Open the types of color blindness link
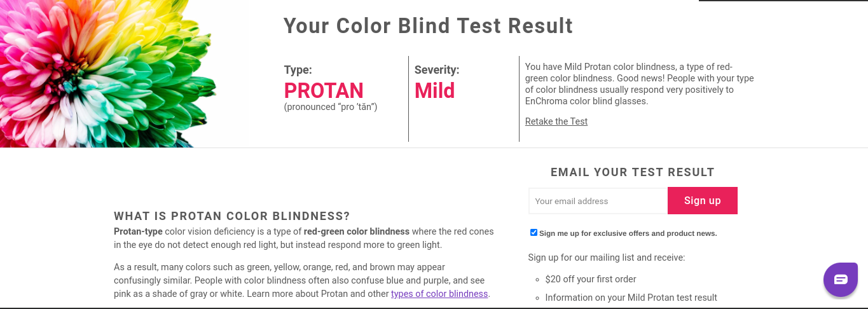 click(x=439, y=294)
